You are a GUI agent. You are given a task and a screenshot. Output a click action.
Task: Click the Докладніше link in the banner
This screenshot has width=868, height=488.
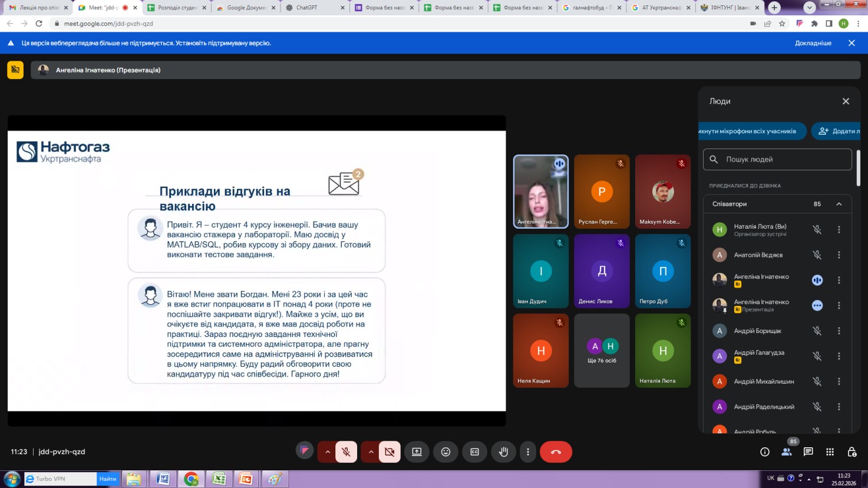point(813,43)
